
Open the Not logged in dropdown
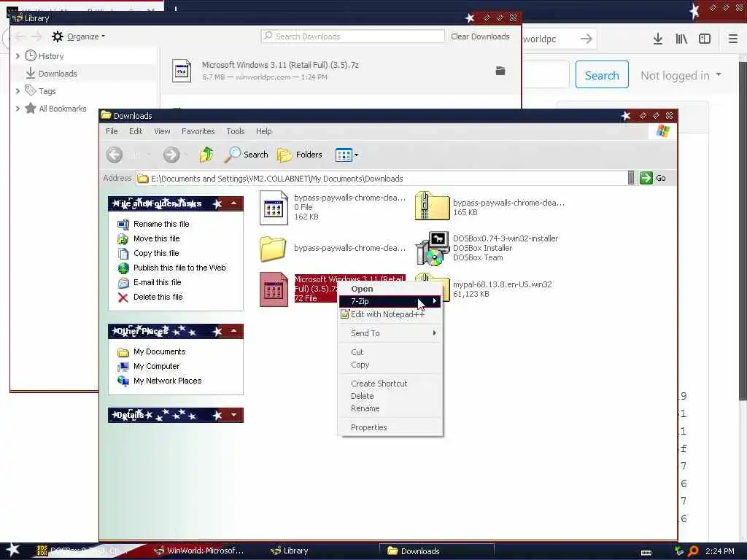[x=681, y=76]
